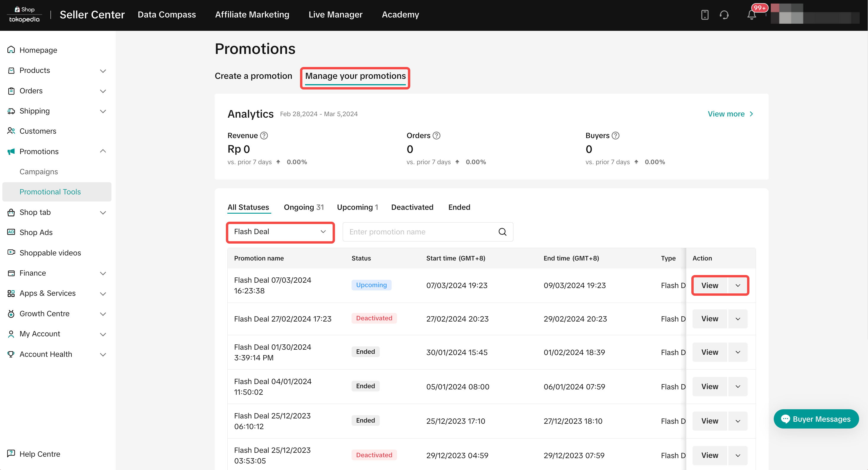Click the mobile app phone icon
The width and height of the screenshot is (868, 470).
click(705, 15)
